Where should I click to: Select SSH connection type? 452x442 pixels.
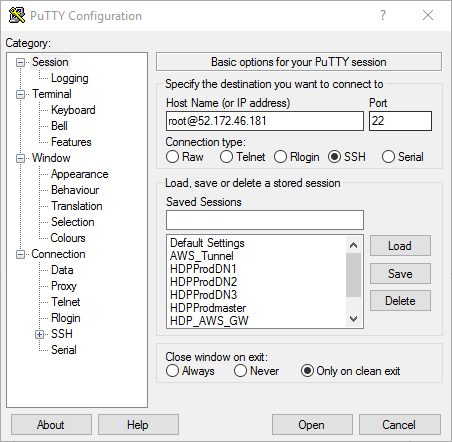tap(334, 157)
